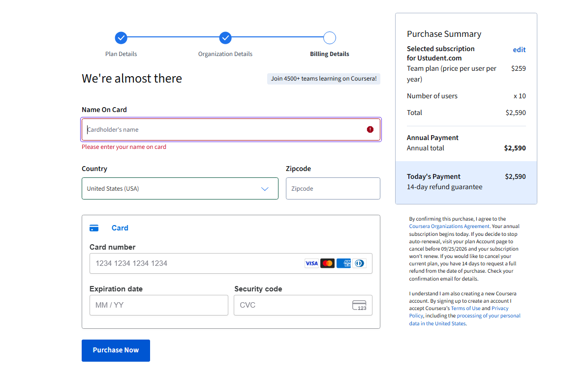
Task: Click the Card number input field
Action: (x=197, y=263)
